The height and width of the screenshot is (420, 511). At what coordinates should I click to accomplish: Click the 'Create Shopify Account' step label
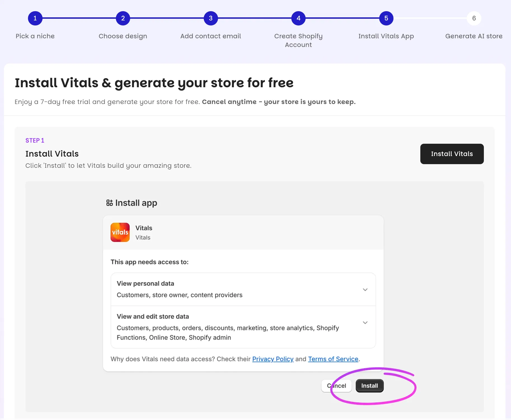click(x=298, y=40)
